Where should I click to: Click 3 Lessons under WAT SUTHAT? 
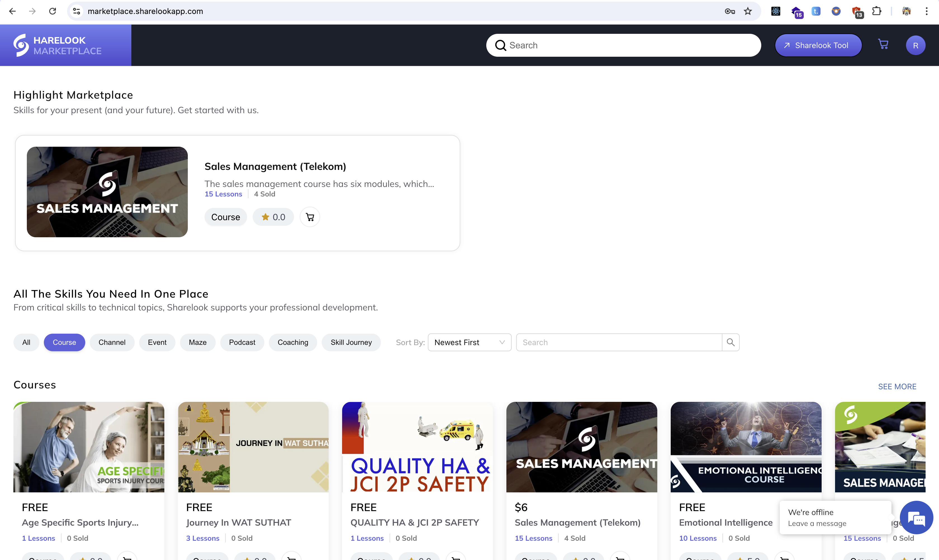[202, 538]
